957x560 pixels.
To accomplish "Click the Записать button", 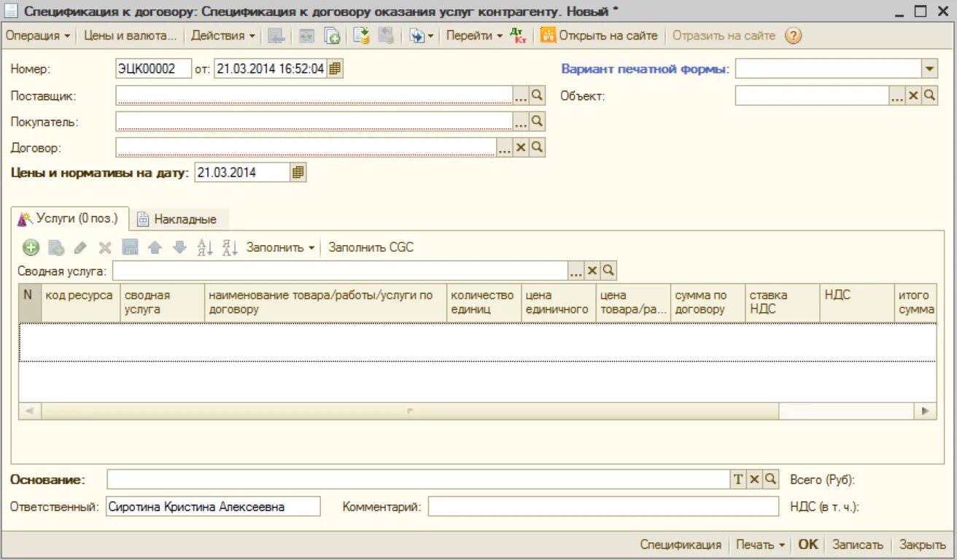I will pos(858,545).
